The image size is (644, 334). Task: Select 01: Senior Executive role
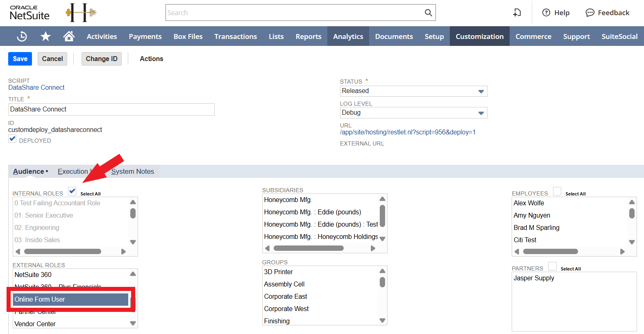point(44,215)
